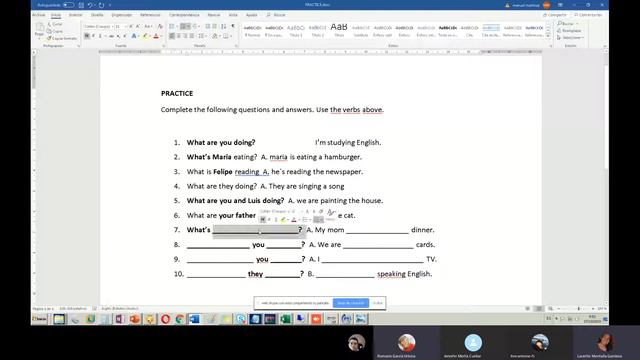Toggle Italic in the ribbon Fuente group

tap(93, 36)
